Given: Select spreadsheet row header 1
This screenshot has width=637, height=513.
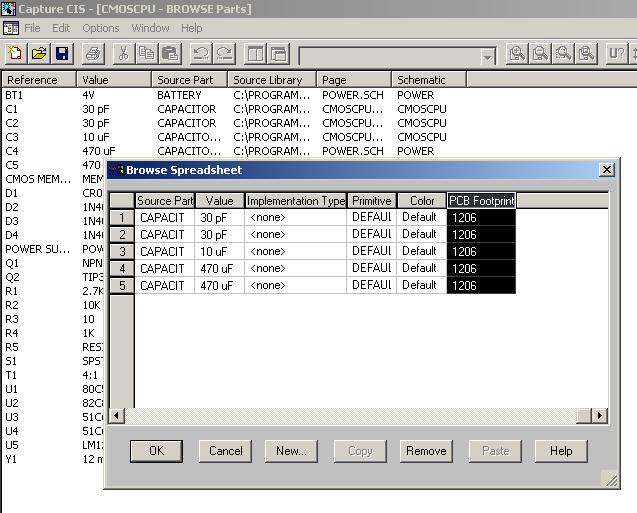Looking at the screenshot, I should click(x=122, y=218).
